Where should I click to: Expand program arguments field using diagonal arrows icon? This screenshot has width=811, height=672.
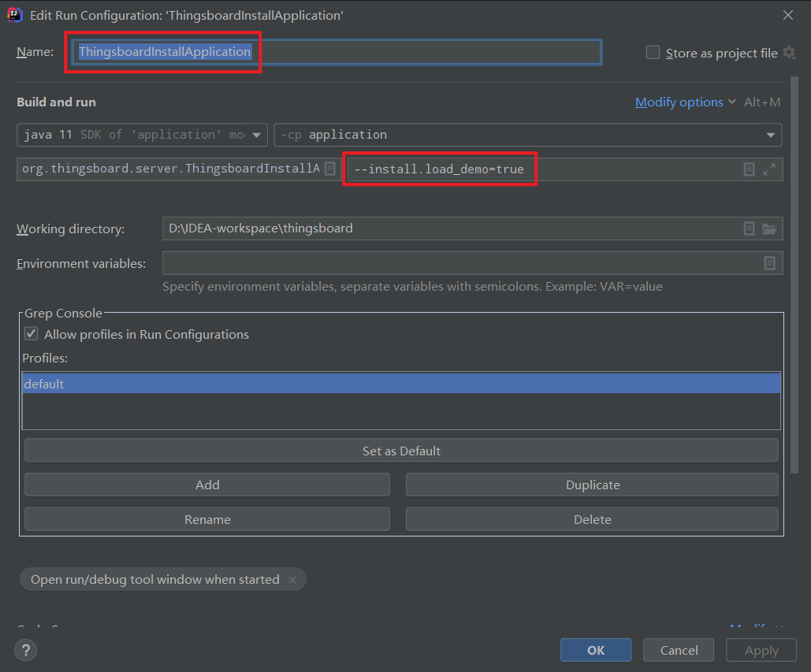[x=769, y=169]
